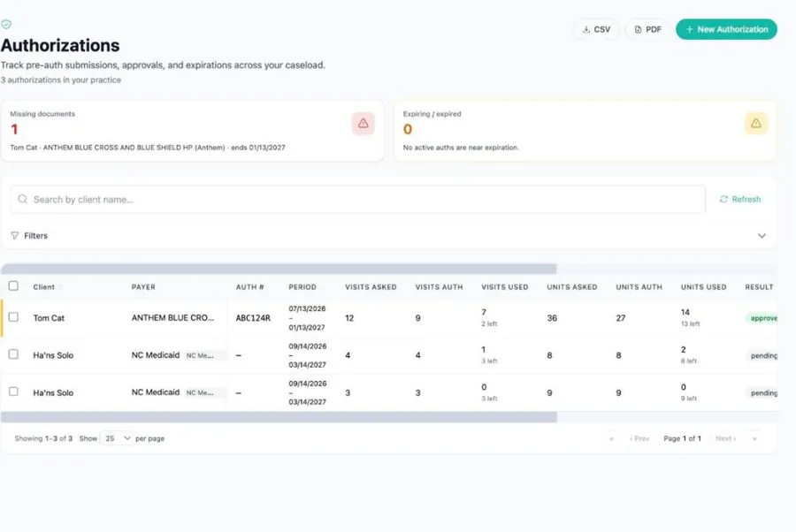Create a New Authorization
Screen dimensions: 796x532
(726, 29)
